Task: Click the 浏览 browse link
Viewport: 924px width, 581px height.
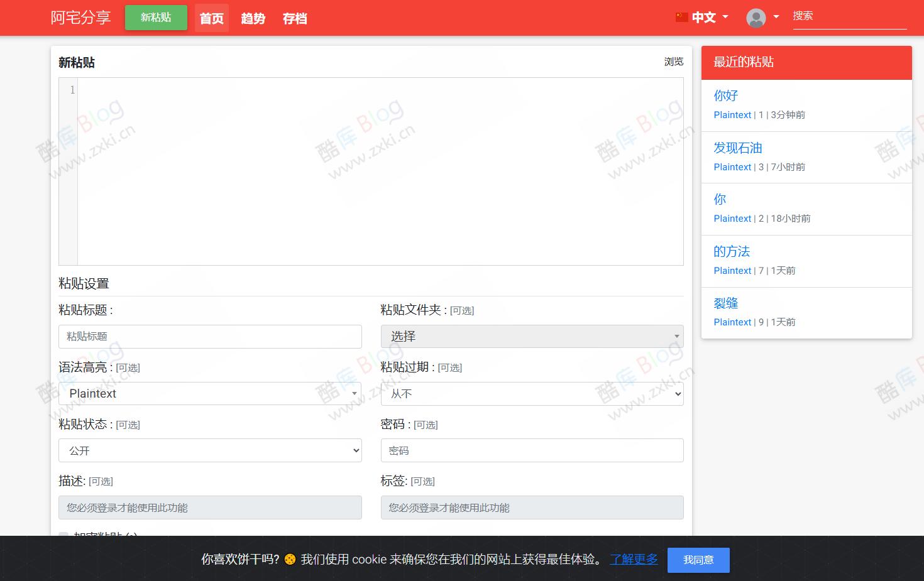Action: click(x=673, y=62)
